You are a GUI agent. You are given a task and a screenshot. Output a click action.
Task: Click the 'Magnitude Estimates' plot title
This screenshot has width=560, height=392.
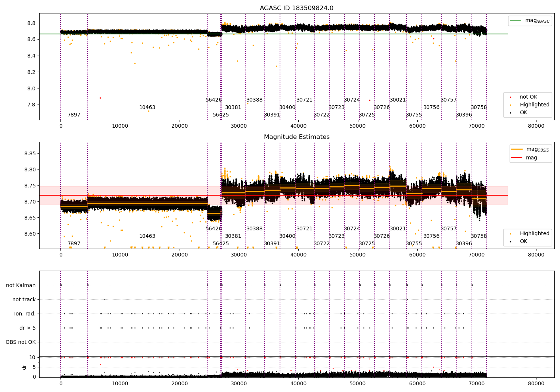(x=296, y=137)
